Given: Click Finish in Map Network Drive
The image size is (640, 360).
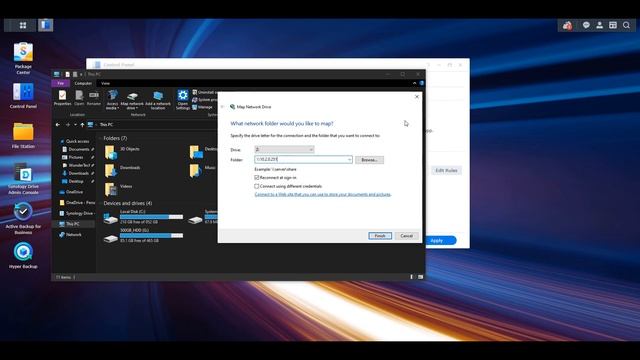Looking at the screenshot, I should (380, 236).
